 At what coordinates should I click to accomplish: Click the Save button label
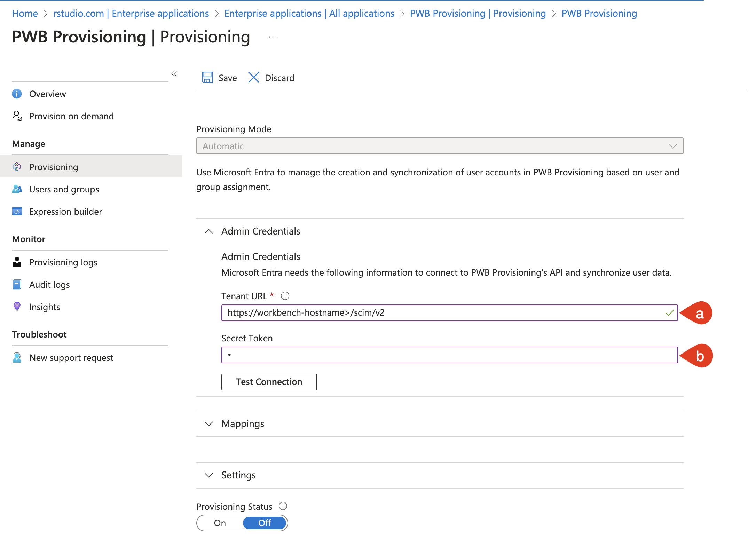pos(228,78)
